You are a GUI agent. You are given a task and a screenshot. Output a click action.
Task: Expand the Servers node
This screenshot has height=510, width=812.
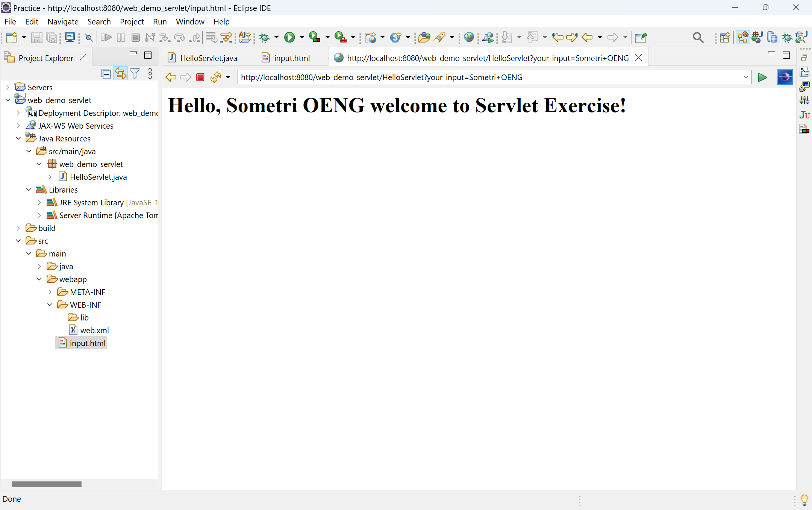[x=8, y=87]
